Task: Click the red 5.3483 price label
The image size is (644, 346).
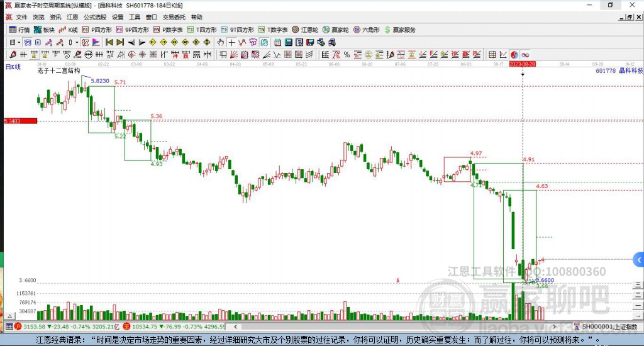Action: (21, 121)
